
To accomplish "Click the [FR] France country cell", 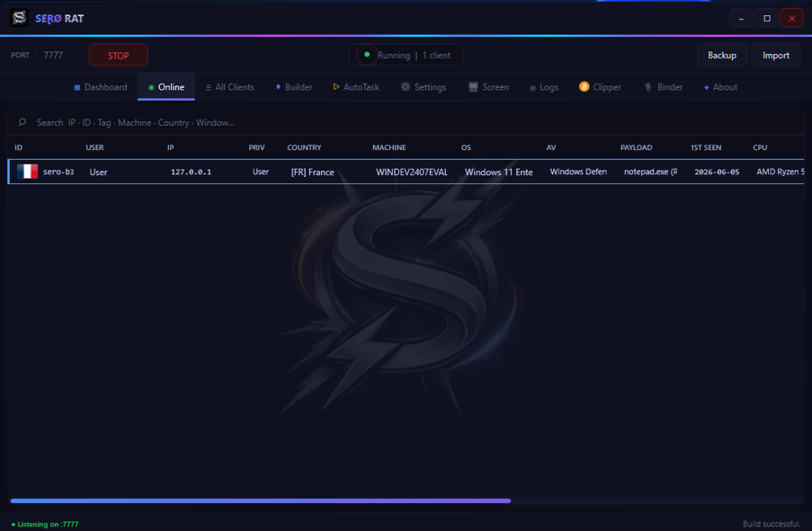I will tap(312, 172).
